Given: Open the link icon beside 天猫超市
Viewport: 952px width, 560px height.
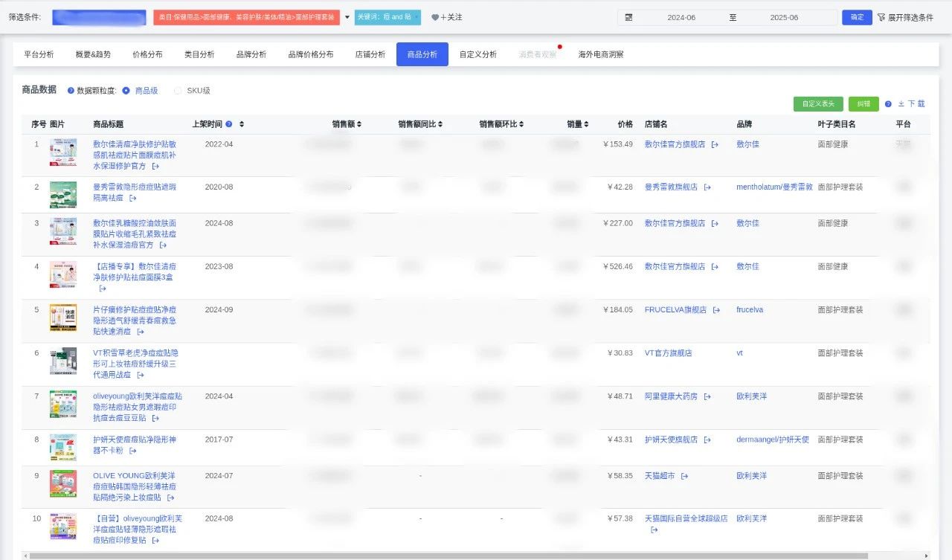Looking at the screenshot, I should click(684, 476).
